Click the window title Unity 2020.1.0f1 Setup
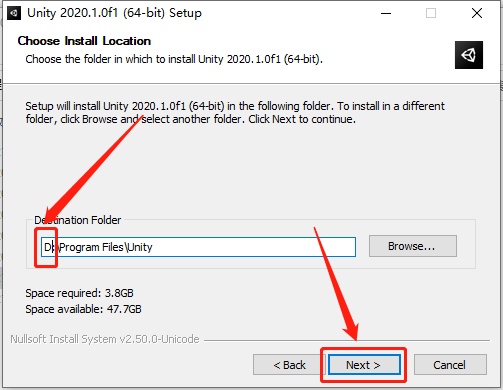This screenshot has height=390, width=503. (114, 13)
